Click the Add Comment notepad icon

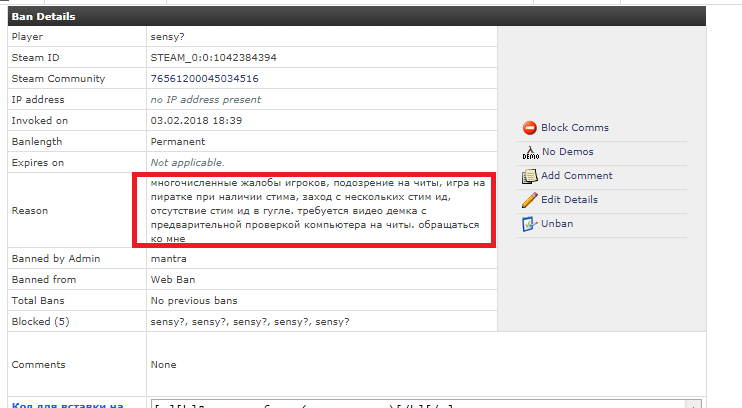coord(530,176)
